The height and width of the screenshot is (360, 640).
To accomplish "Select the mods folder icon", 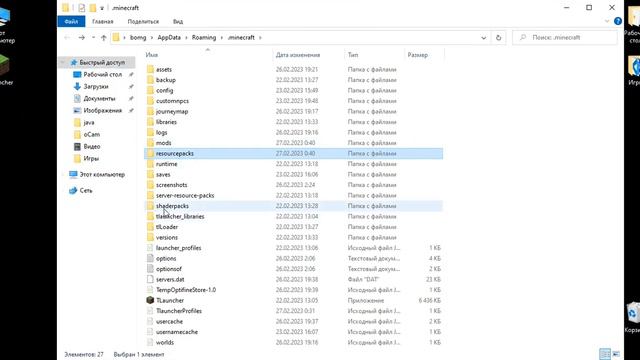I will tap(150, 143).
